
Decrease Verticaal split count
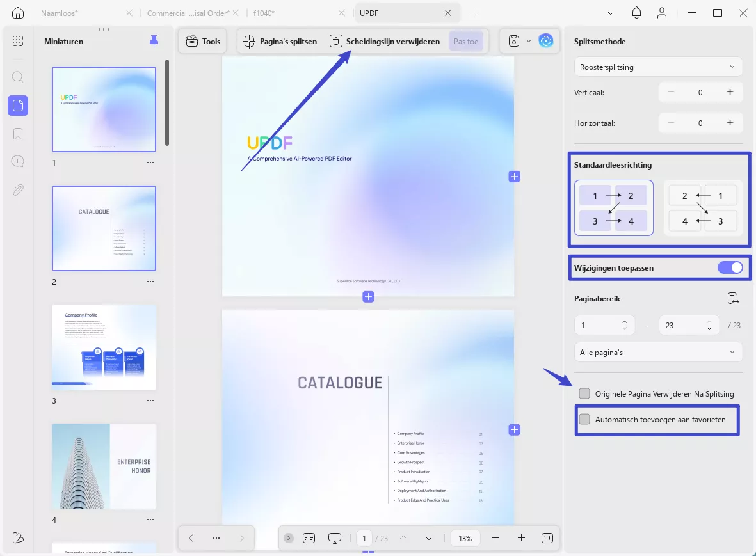[x=671, y=92]
